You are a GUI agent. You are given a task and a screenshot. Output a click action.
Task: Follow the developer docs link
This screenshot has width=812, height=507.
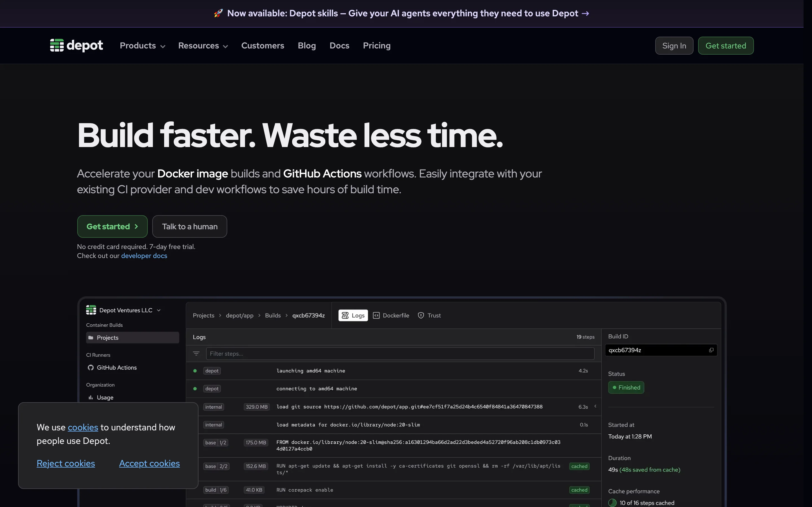click(144, 256)
